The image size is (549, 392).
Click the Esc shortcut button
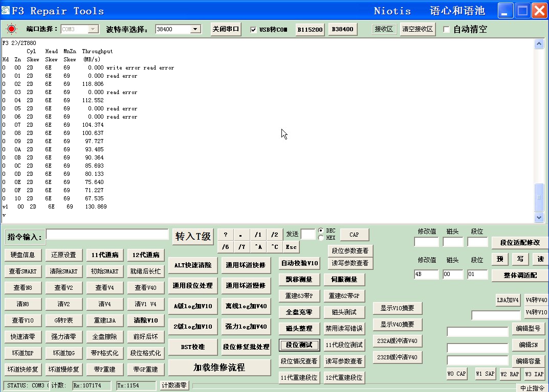point(291,247)
